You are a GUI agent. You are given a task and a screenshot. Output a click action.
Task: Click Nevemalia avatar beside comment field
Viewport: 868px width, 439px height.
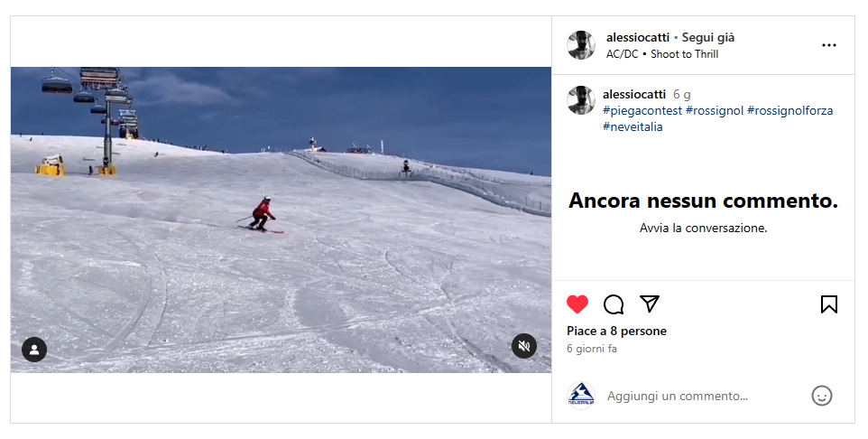pyautogui.click(x=581, y=396)
